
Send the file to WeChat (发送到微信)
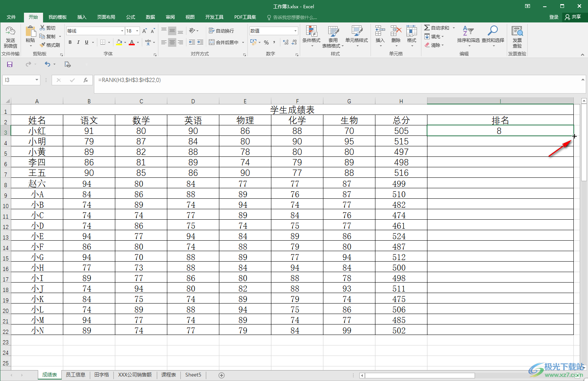[10, 37]
